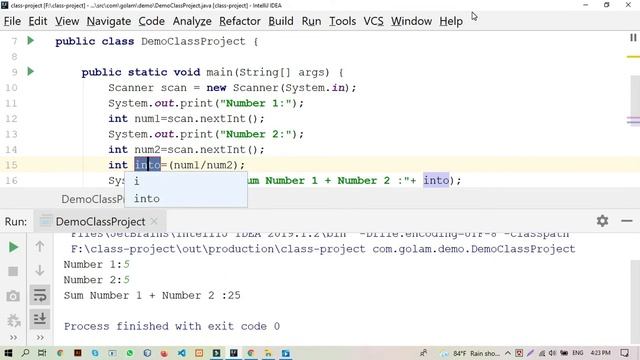Select the DemoClassProject run tab
This screenshot has height=360, width=640.
tap(100, 222)
